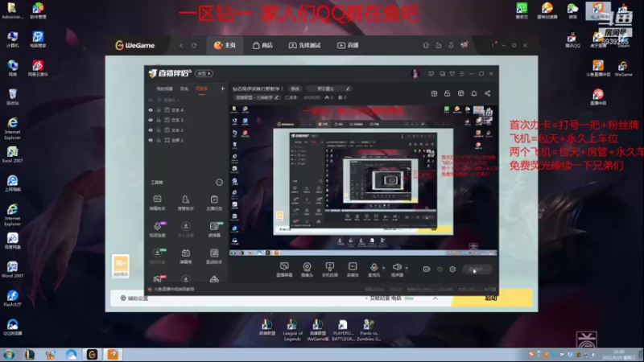The width and height of the screenshot is (644, 362).
Task: Start recording with the camera record icon
Action: click(x=427, y=269)
